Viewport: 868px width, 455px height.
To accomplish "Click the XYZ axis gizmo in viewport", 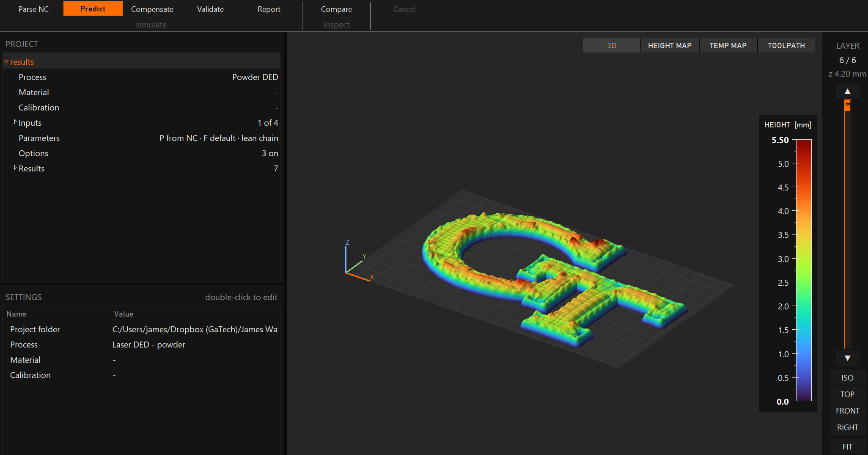I will point(359,261).
